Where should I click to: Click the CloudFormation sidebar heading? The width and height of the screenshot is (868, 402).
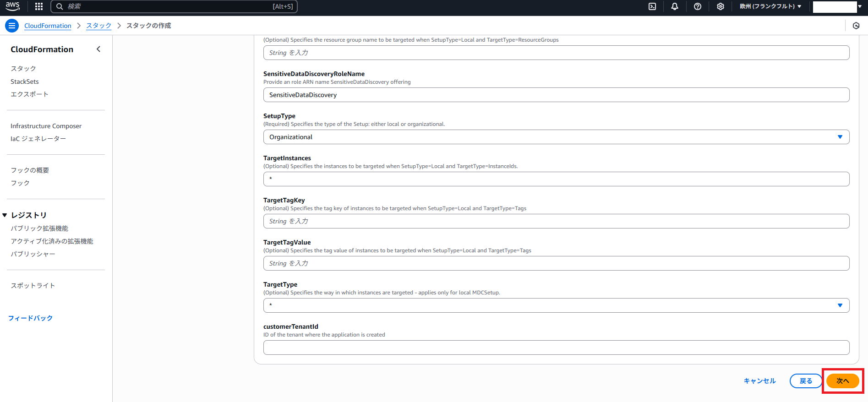[x=42, y=49]
